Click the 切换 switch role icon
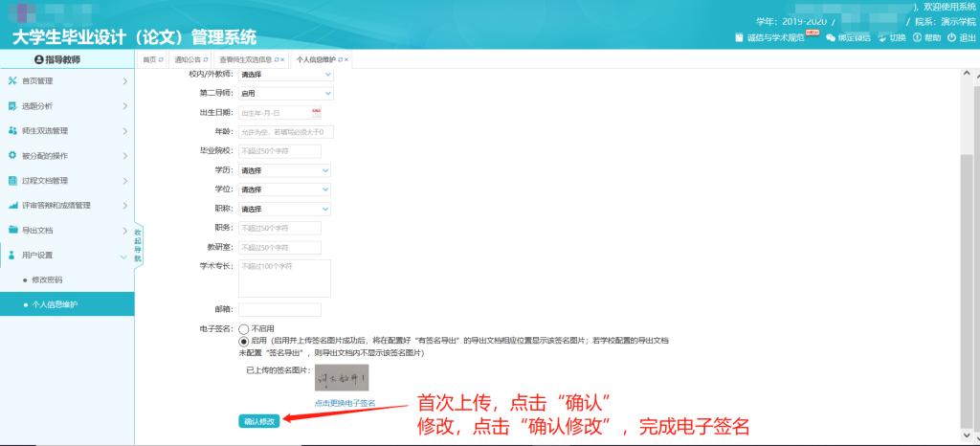The height and width of the screenshot is (446, 980). [x=880, y=37]
